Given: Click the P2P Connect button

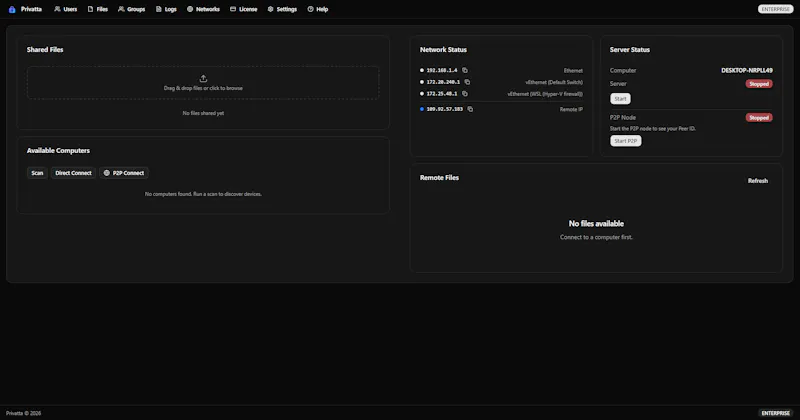Looking at the screenshot, I should point(124,173).
